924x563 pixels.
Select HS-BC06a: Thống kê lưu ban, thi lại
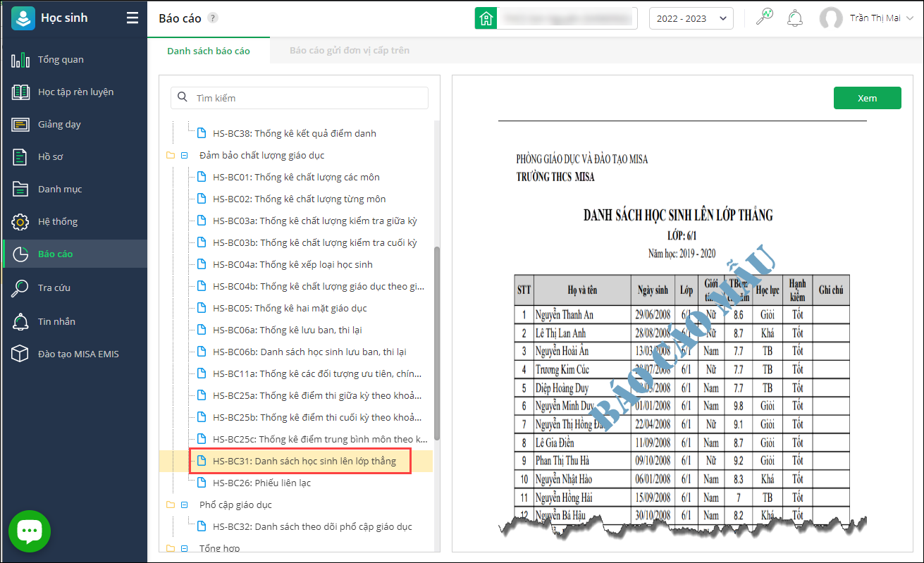(x=288, y=330)
